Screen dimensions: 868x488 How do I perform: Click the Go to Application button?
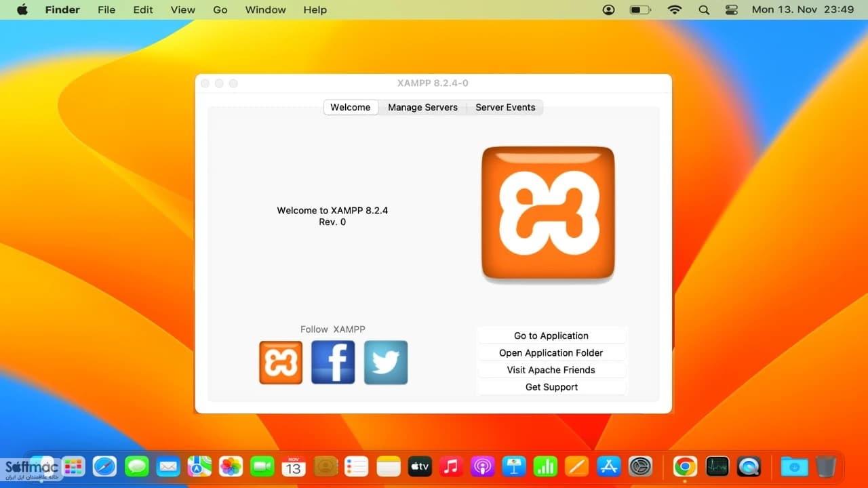551,335
